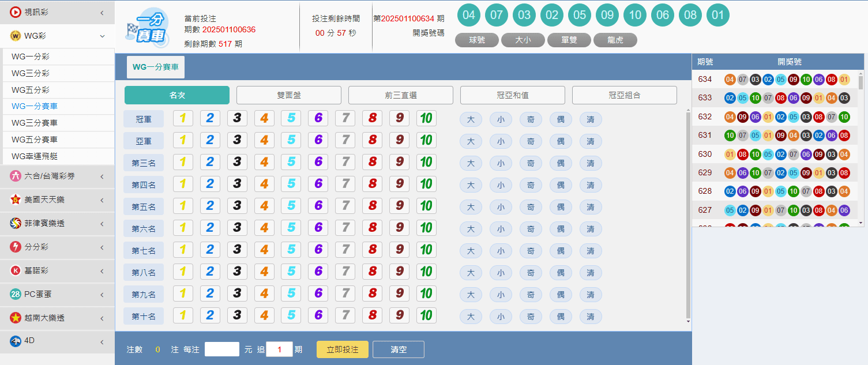Toggle 大 option in 亞軍 row

pos(471,141)
